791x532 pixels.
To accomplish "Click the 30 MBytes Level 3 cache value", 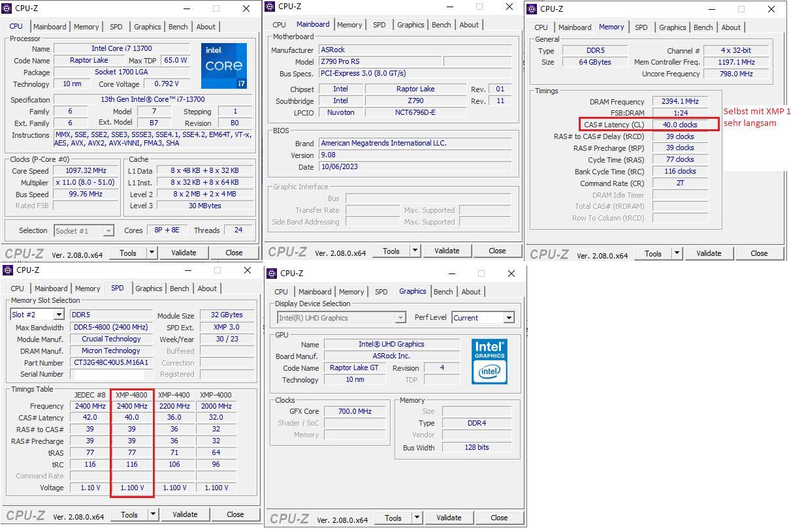I will point(205,206).
